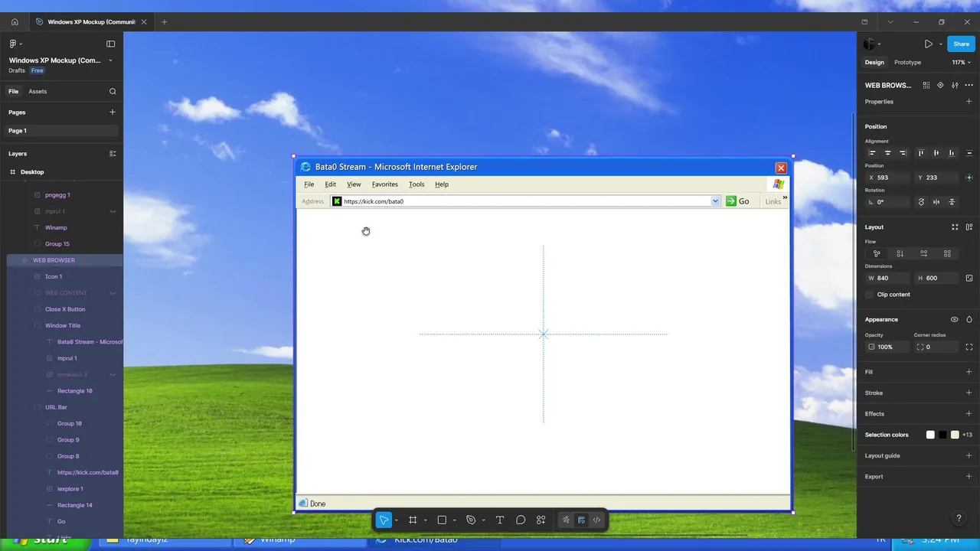Click the white selection color swatch
The height and width of the screenshot is (551, 980).
pyautogui.click(x=930, y=435)
